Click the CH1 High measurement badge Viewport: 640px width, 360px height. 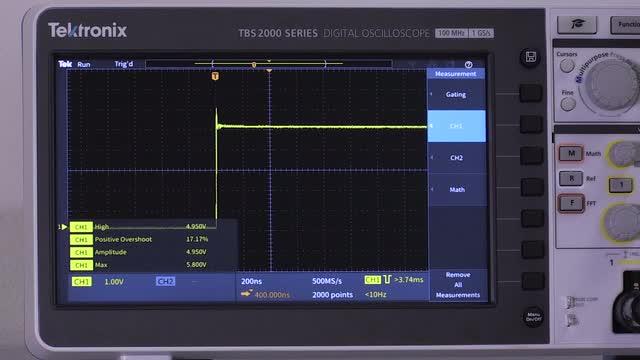(81, 227)
